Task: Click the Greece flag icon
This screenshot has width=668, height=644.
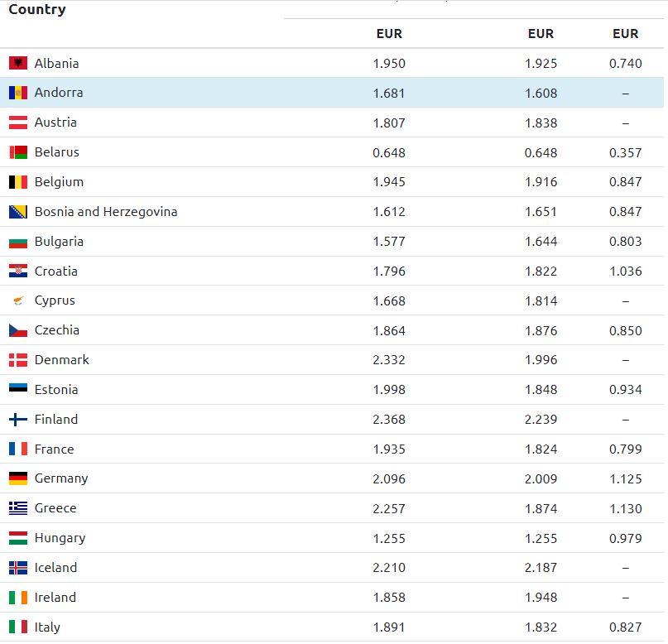Action: click(18, 508)
